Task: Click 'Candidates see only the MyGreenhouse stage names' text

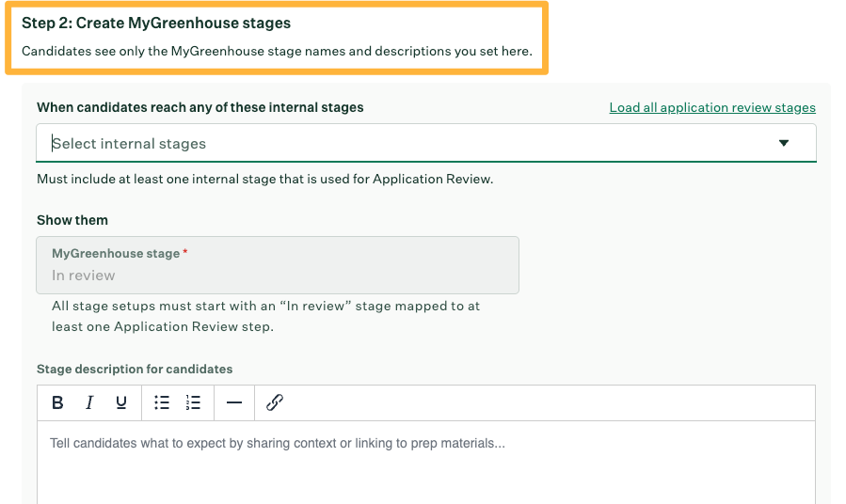Action: tap(277, 51)
